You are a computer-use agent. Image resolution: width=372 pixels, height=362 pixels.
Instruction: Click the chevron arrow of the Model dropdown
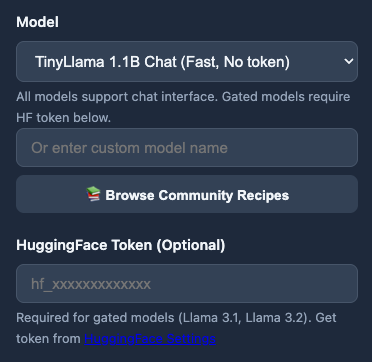pyautogui.click(x=349, y=61)
